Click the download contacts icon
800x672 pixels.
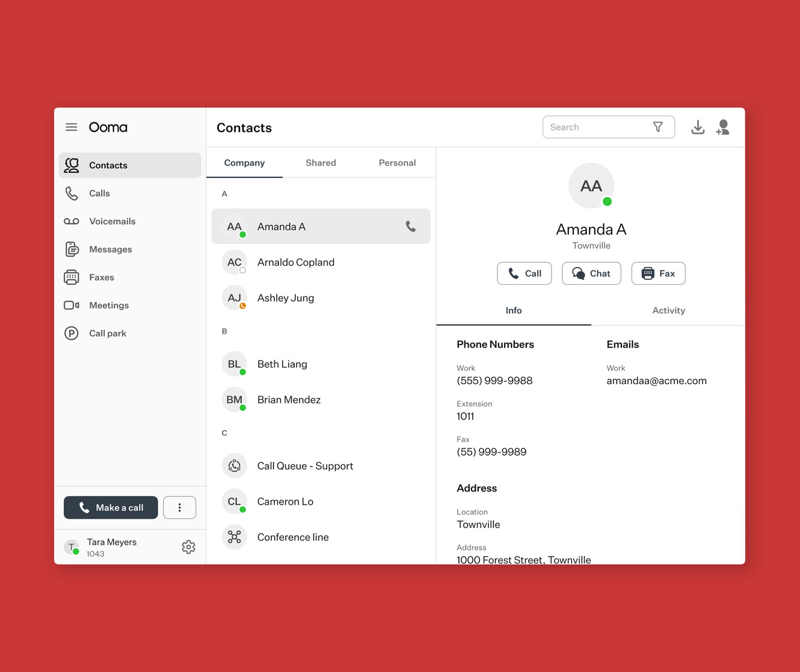(x=698, y=127)
